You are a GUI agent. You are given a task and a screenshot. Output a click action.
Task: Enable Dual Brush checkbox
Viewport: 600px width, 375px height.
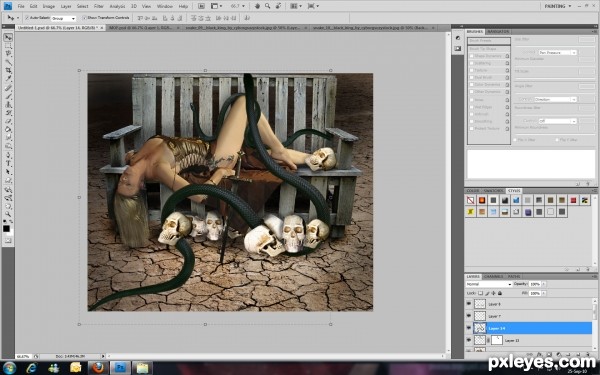472,78
